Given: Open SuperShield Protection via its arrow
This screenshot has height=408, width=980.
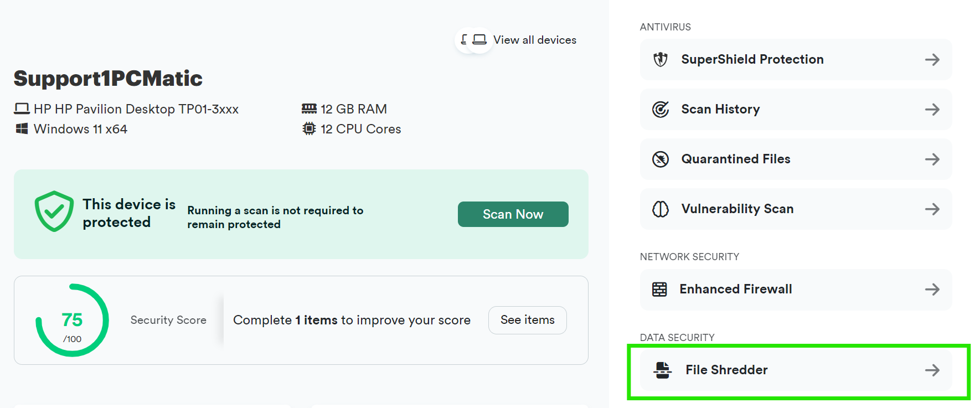Looking at the screenshot, I should (x=932, y=59).
